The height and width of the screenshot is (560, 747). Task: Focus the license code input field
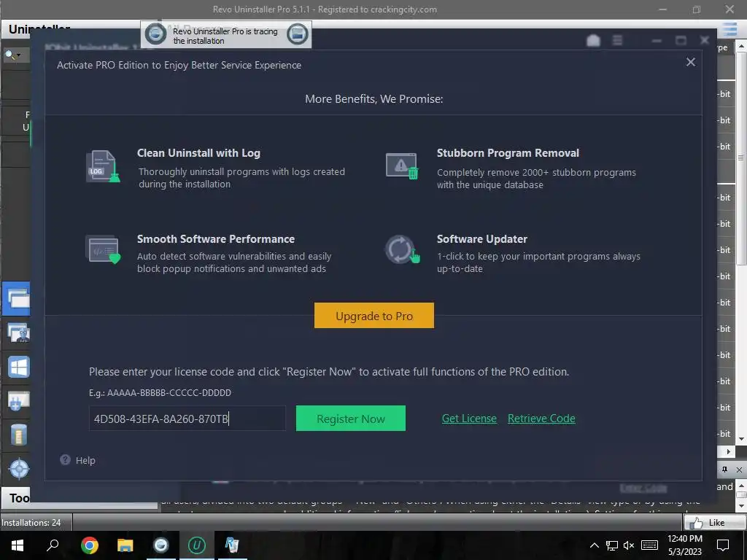pyautogui.click(x=187, y=418)
